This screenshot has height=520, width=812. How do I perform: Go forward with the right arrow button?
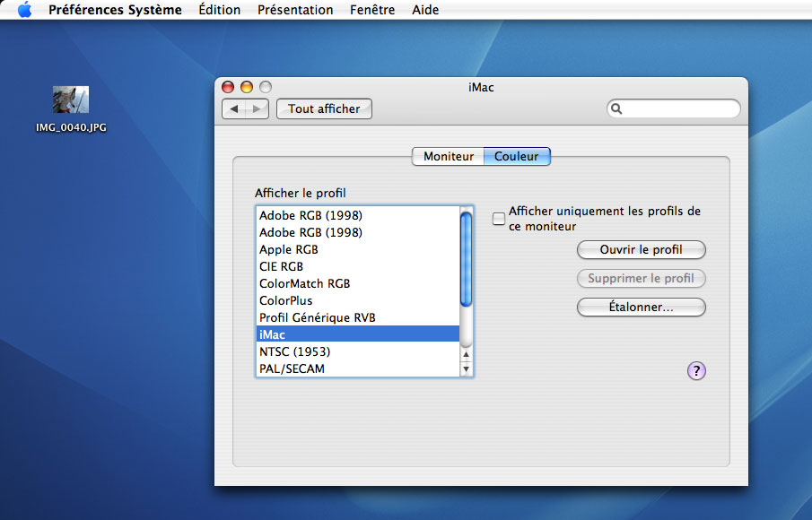coord(257,109)
